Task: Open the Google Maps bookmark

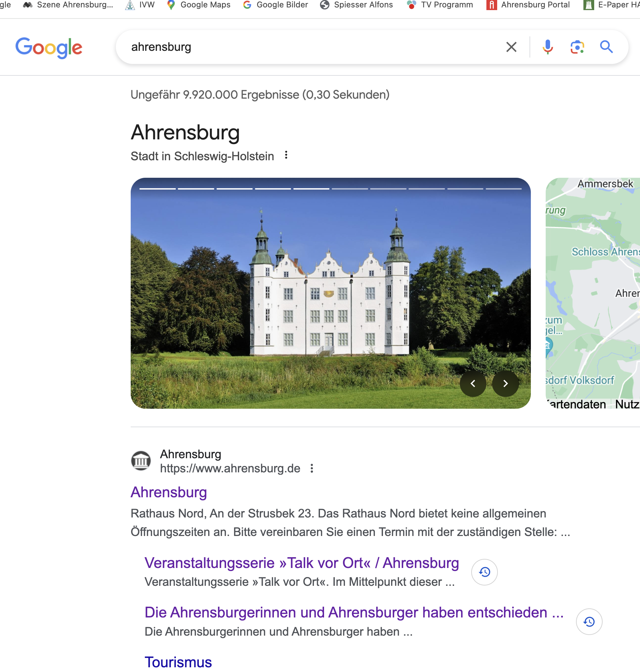Action: [199, 5]
